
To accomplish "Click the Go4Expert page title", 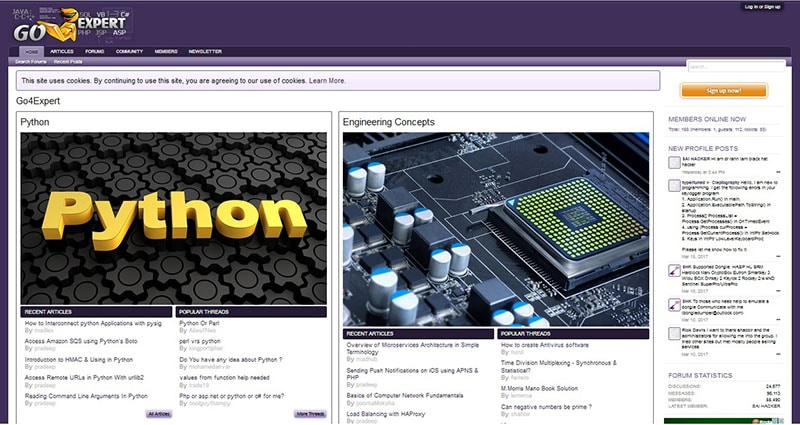I will click(x=38, y=101).
